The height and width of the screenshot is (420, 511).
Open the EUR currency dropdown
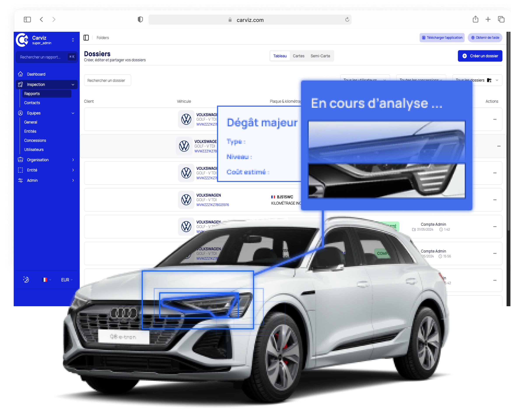[x=67, y=280]
